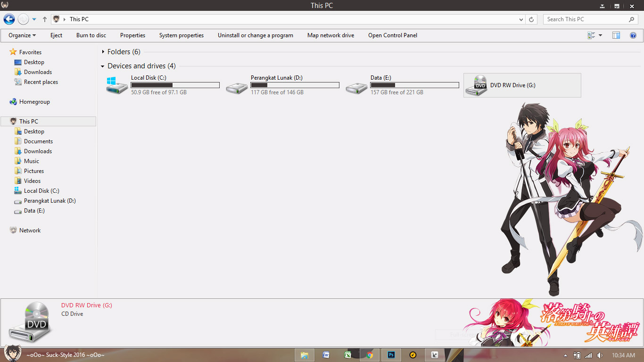
Task: Select Homegroup in the navigation pane
Action: coord(34,102)
